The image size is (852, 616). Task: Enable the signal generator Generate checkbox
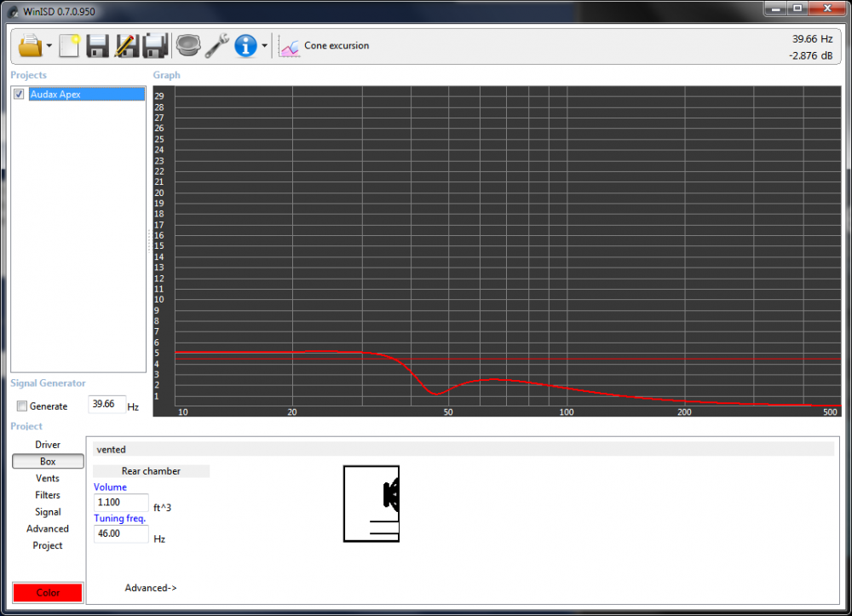point(22,406)
